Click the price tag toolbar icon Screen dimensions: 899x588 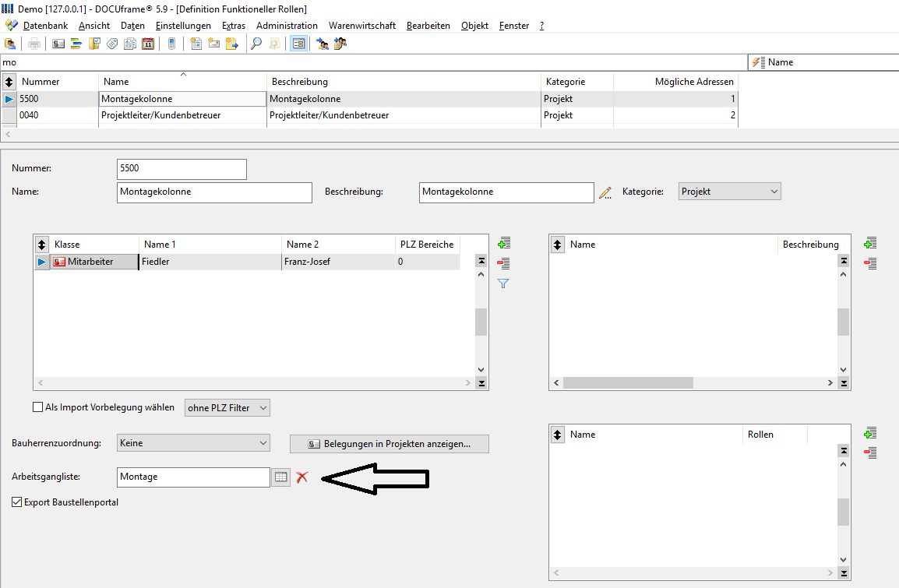[x=112, y=44]
